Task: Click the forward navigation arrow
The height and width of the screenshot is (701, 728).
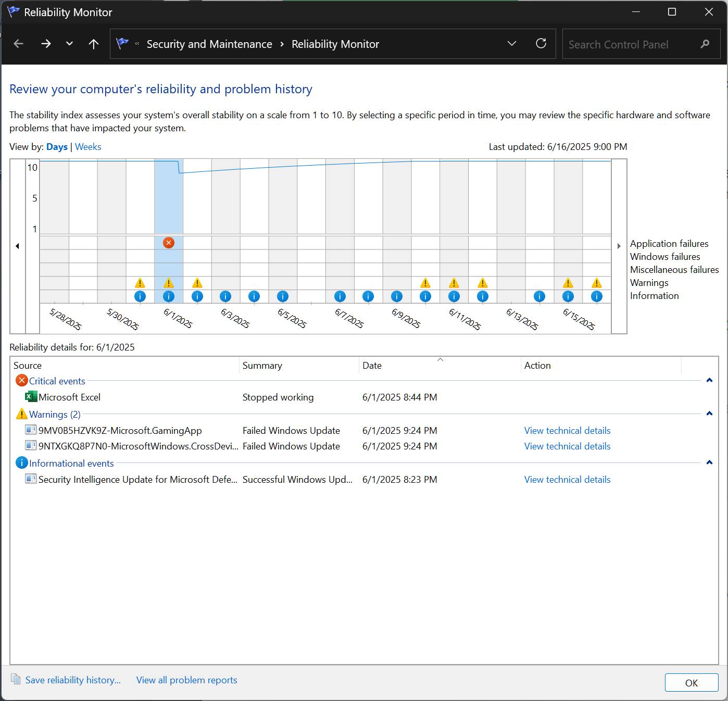Action: [46, 44]
